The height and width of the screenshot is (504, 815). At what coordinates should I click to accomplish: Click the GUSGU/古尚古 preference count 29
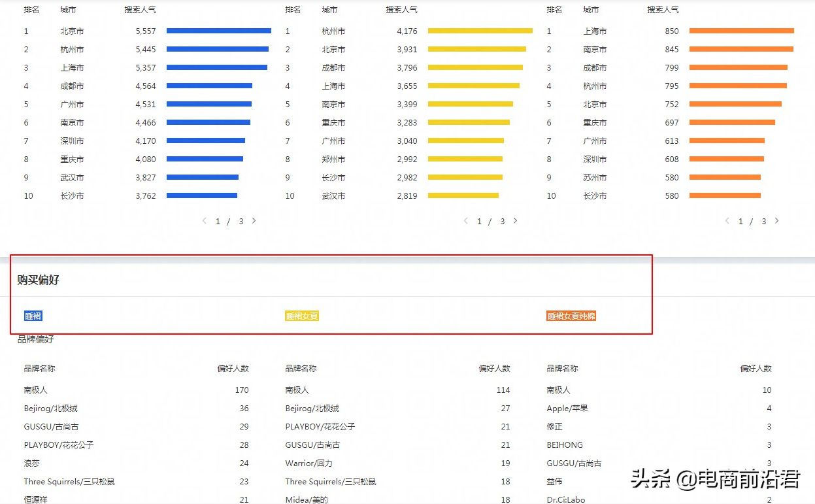coord(244,427)
